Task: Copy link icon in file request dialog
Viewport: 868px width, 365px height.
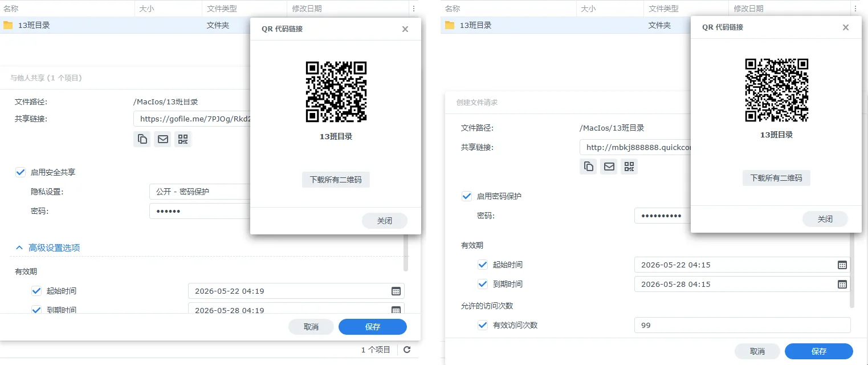Action: pyautogui.click(x=588, y=167)
